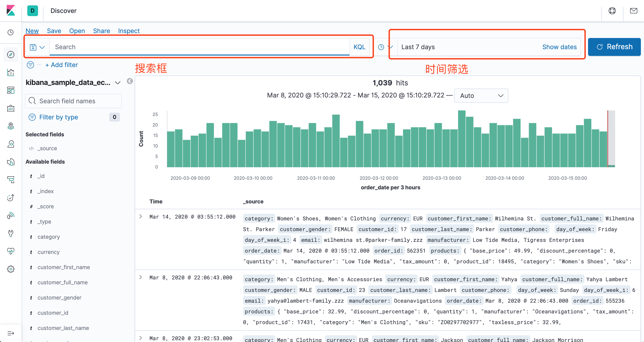Screen dimensions: 644x342
Task: Collapse the sidebar using the circular chevron toggle
Action: tap(130, 81)
